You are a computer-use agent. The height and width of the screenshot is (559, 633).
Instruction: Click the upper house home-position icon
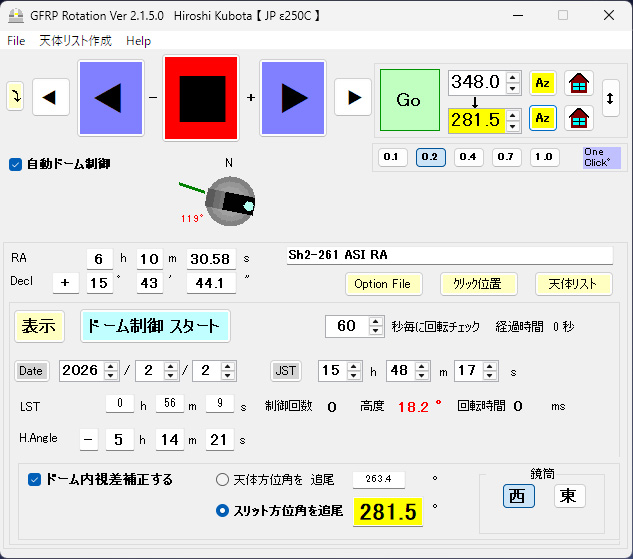click(578, 82)
